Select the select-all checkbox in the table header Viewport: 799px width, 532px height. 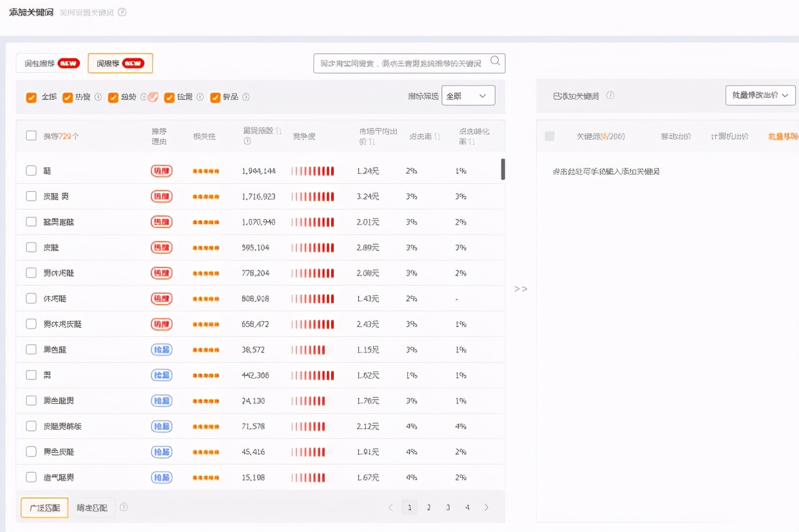tap(31, 135)
